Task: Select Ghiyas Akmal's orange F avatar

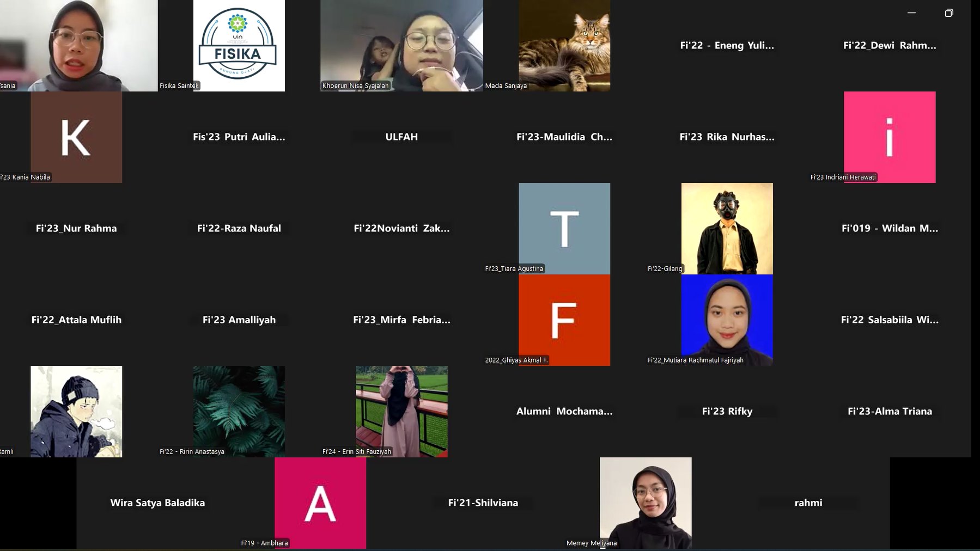Action: pyautogui.click(x=564, y=320)
